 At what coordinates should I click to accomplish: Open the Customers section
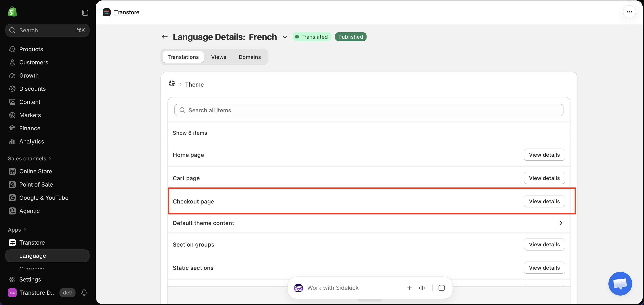pos(34,62)
